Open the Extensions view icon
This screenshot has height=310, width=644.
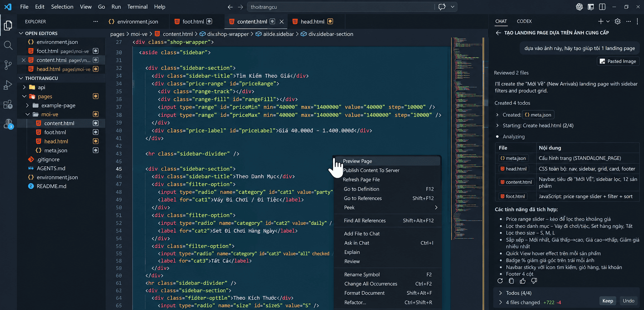pos(8,104)
